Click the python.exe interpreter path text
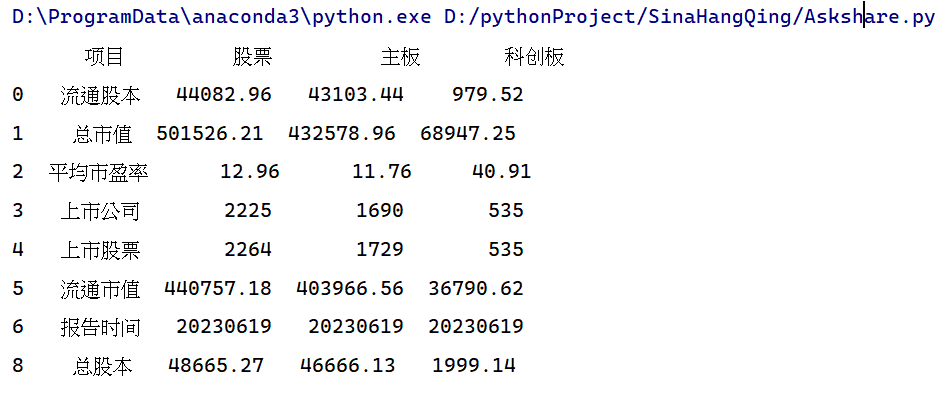This screenshot has width=950, height=399. [x=222, y=17]
